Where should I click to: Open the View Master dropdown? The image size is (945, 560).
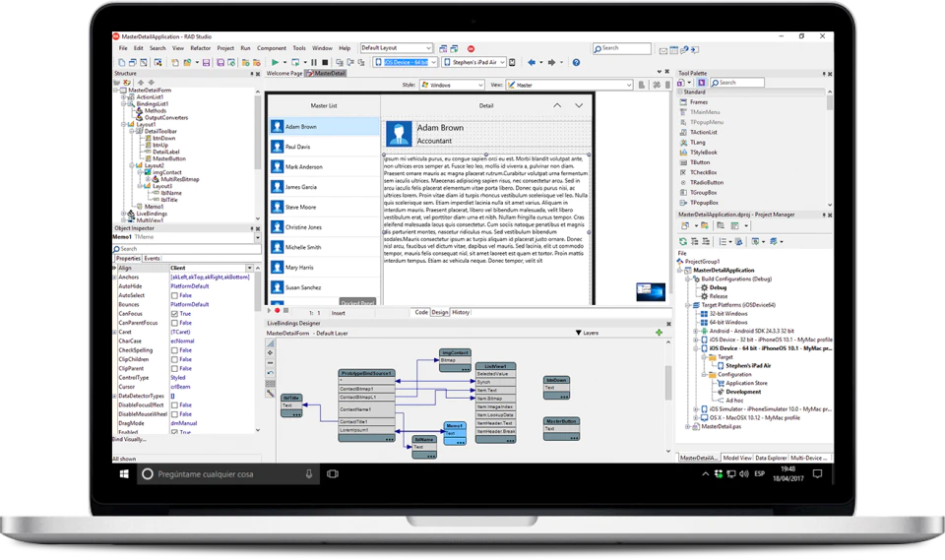pyautogui.click(x=570, y=85)
